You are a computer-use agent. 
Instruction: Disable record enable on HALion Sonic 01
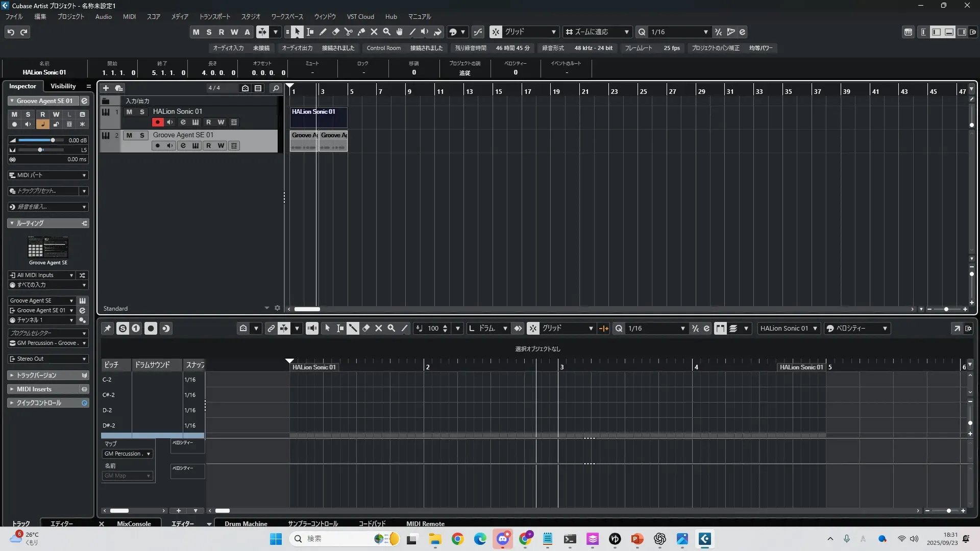pyautogui.click(x=157, y=122)
